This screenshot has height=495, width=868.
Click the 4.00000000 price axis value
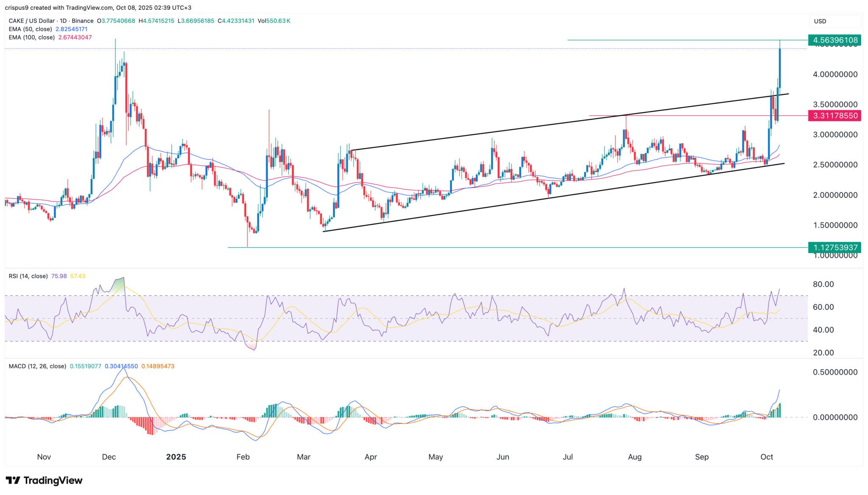pos(835,74)
